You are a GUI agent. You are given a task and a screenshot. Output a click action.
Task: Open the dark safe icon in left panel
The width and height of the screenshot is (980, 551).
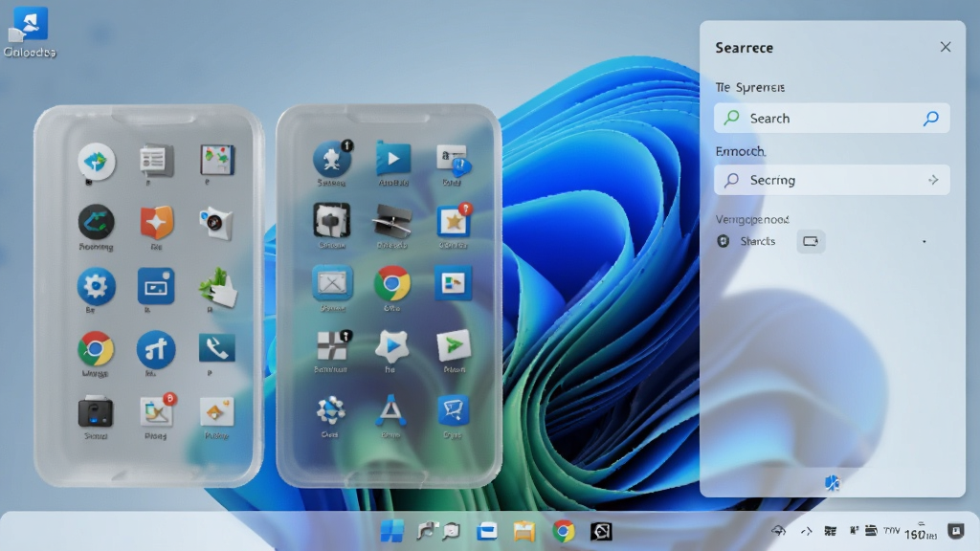point(95,411)
